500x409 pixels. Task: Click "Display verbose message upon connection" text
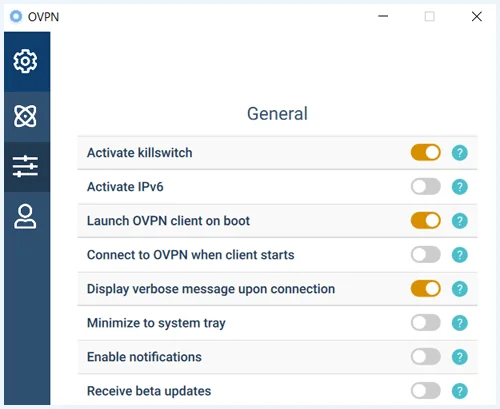coord(211,289)
